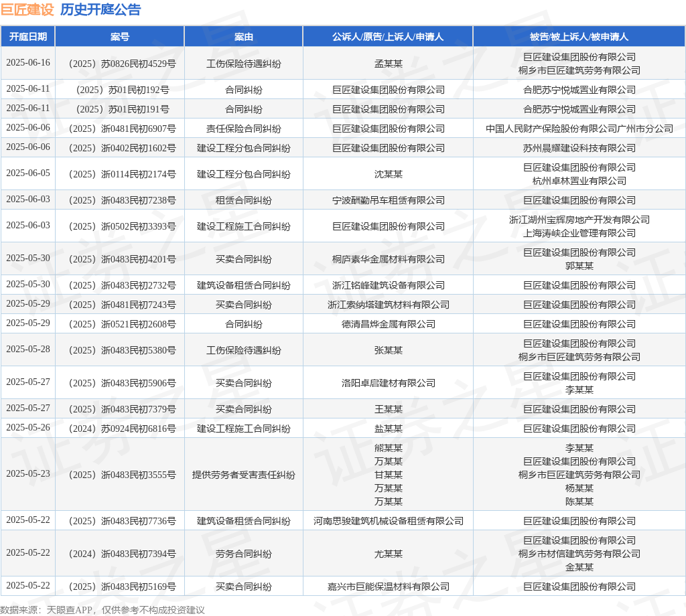Click the date 2025-05-26
Screen dimensions: 686x616
[28, 428]
